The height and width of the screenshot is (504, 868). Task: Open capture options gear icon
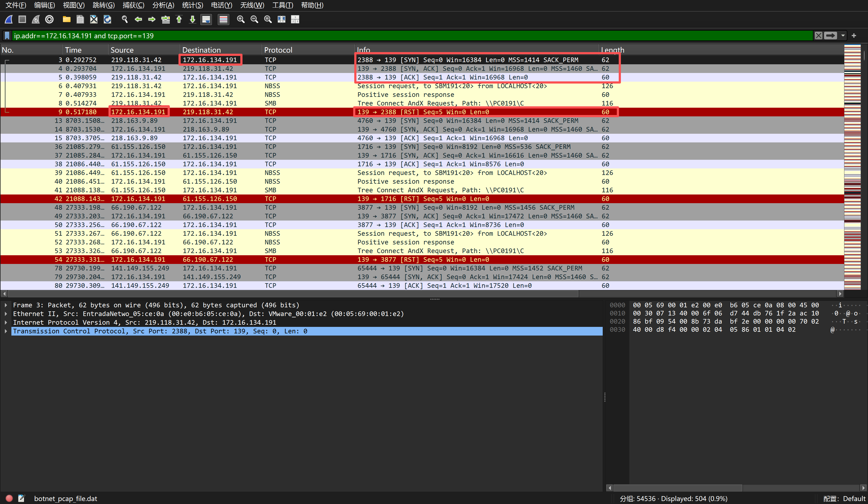tap(49, 20)
